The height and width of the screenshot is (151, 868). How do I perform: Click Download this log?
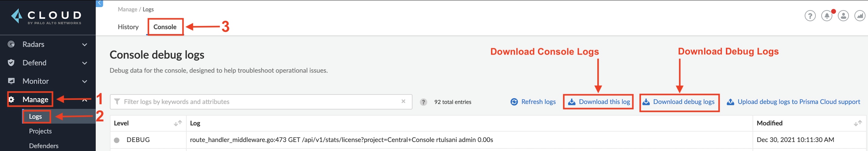599,102
